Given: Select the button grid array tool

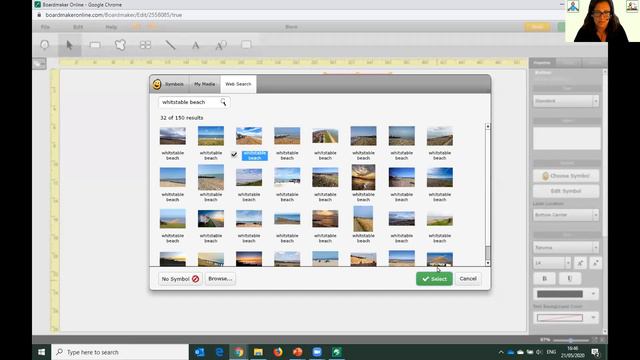Looking at the screenshot, I should click(145, 45).
